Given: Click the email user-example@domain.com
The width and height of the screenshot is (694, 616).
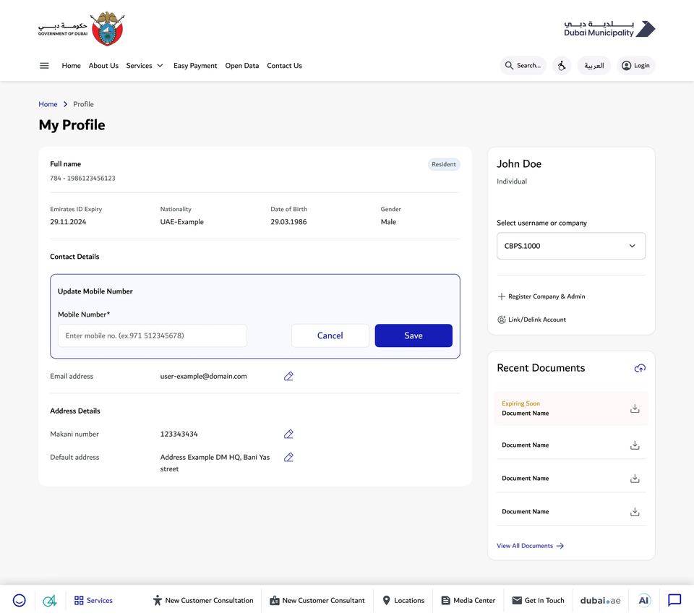Looking at the screenshot, I should [x=204, y=376].
